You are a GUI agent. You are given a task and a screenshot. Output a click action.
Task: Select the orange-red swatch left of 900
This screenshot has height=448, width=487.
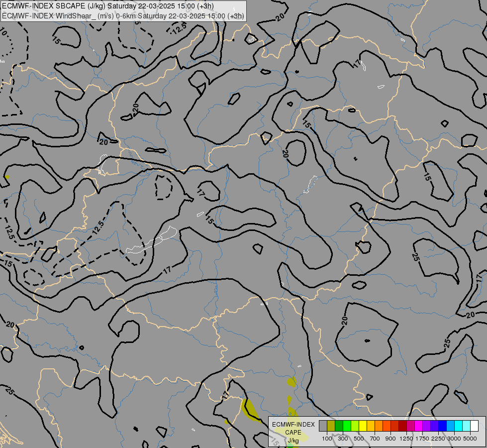(x=387, y=426)
